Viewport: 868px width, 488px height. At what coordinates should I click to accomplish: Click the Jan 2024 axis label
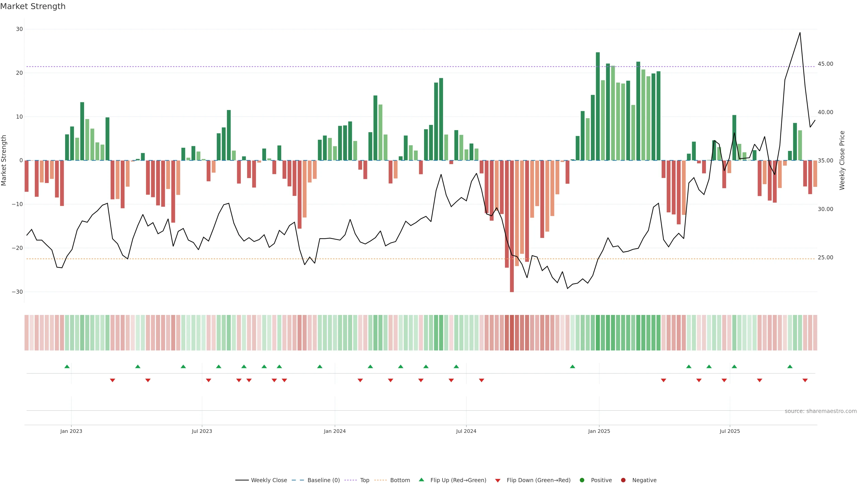335,431
